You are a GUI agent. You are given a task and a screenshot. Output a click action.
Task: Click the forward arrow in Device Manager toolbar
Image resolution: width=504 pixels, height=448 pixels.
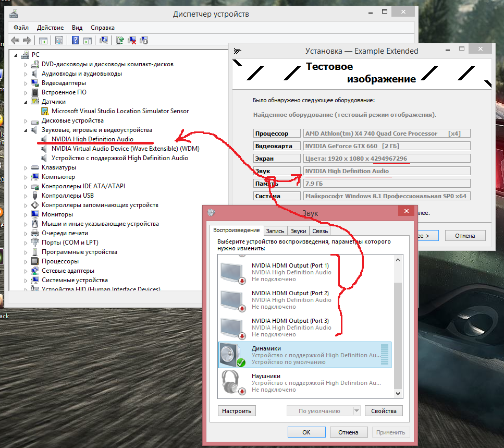[27, 40]
